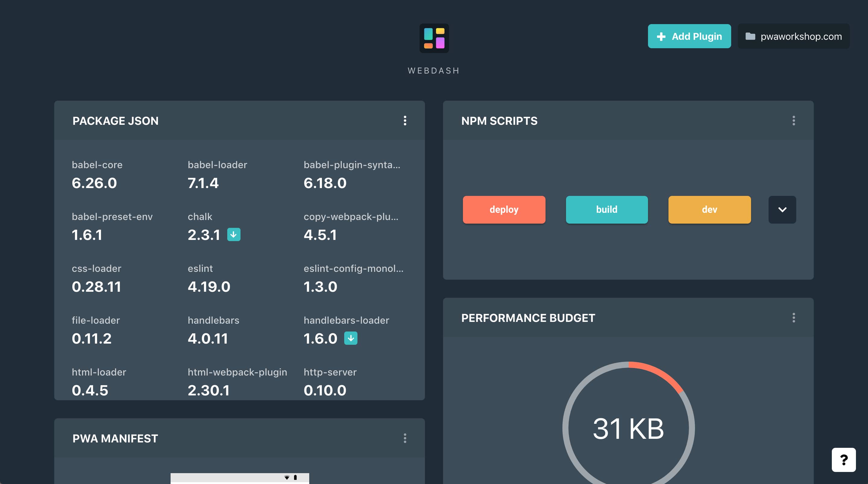The image size is (868, 484).
Task: Click the folder icon beside pwaworkshop.com
Action: 750,36
